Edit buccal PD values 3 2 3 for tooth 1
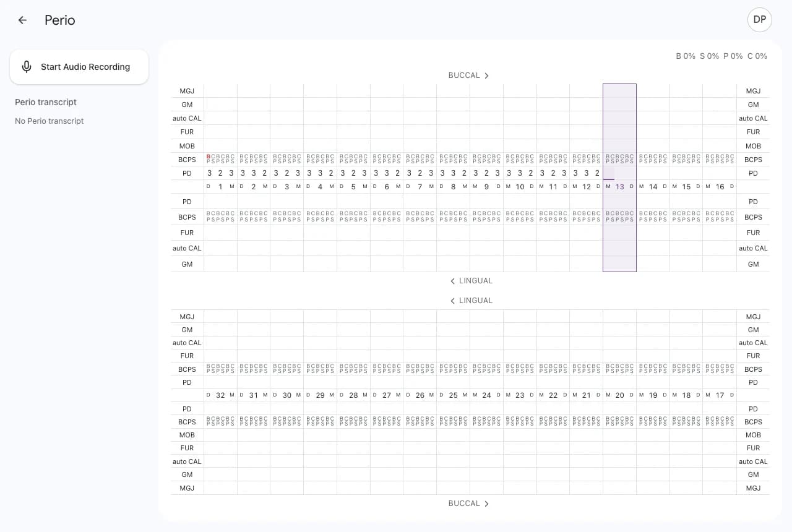Screen dimensions: 792x532 tap(220, 173)
